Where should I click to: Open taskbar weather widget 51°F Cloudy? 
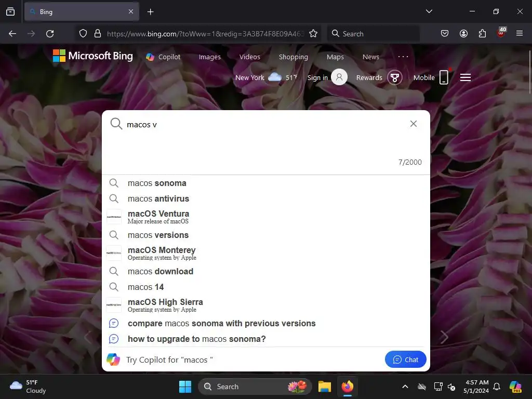28,387
